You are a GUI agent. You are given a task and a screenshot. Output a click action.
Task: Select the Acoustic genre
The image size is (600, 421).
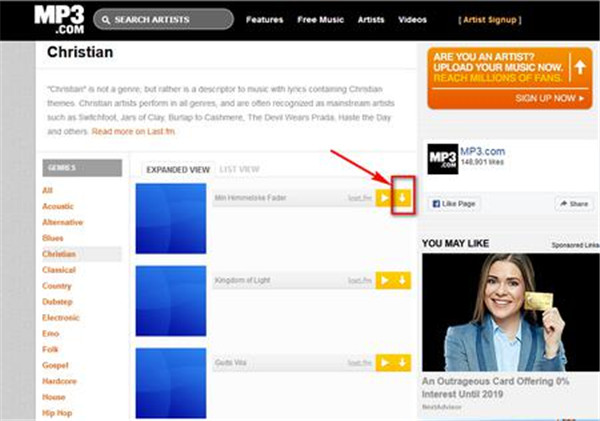point(58,206)
